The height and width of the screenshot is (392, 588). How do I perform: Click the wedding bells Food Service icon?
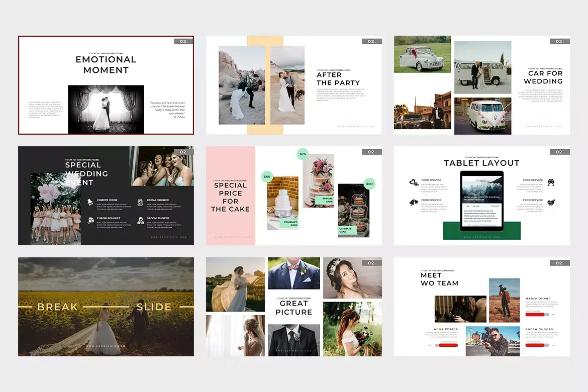[414, 203]
